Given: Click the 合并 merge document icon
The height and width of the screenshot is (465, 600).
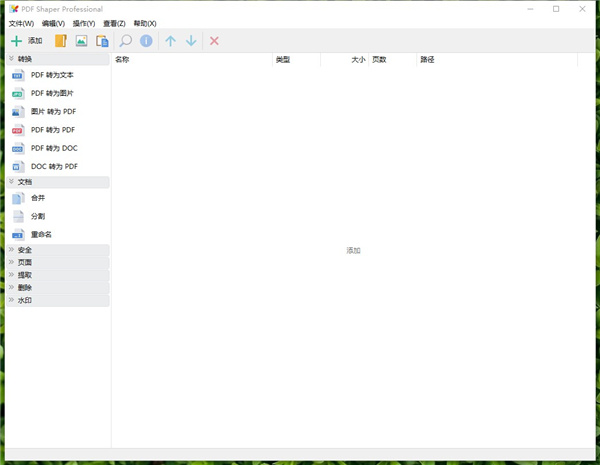Looking at the screenshot, I should pos(18,198).
